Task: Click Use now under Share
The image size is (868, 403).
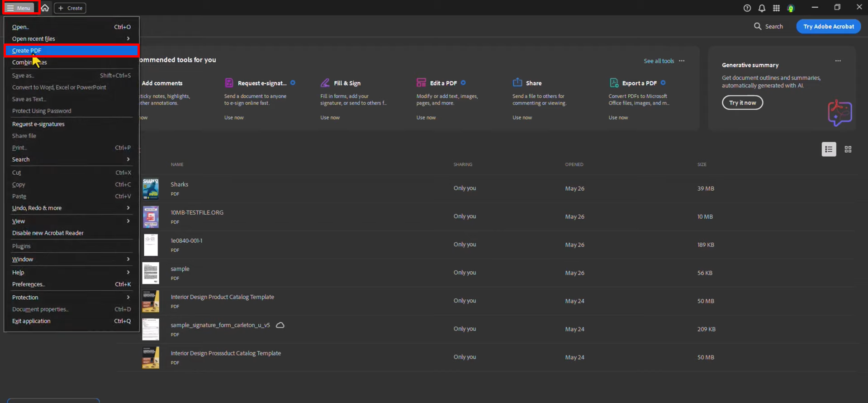Action: coord(522,117)
